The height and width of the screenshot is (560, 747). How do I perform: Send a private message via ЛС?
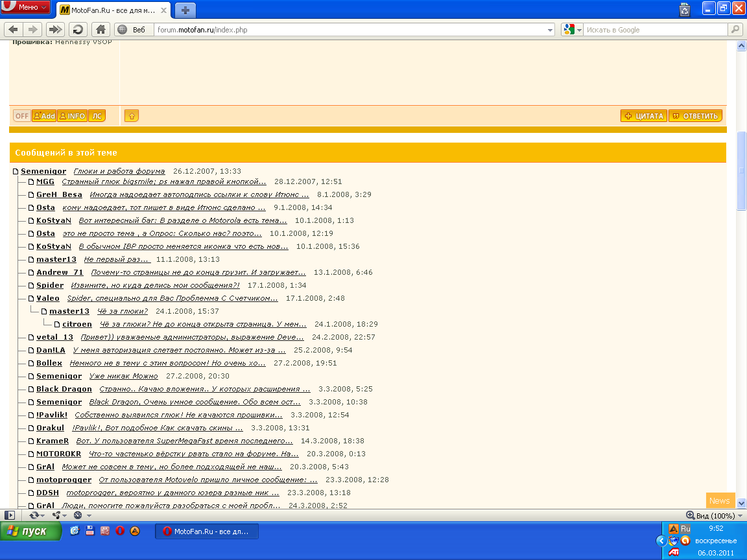[97, 116]
